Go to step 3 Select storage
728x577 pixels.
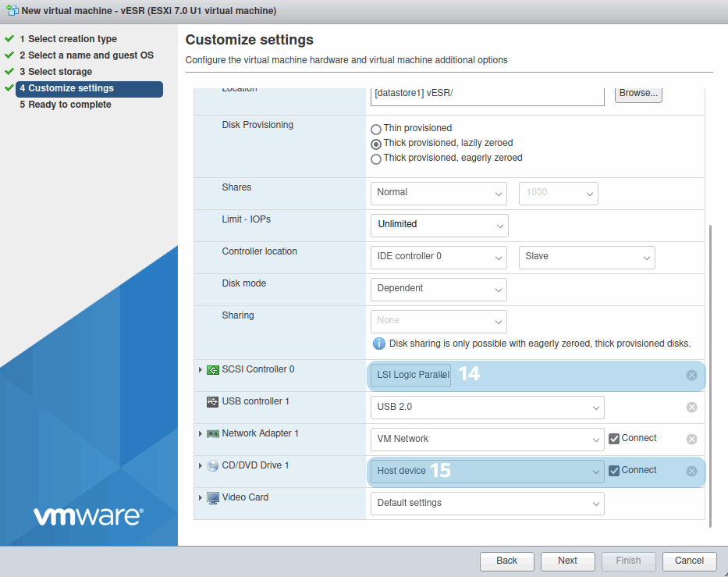tap(60, 72)
